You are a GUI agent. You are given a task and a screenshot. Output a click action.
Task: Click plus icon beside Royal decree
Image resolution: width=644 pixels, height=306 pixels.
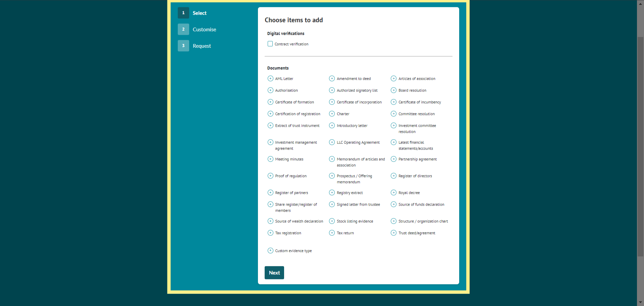(x=393, y=193)
